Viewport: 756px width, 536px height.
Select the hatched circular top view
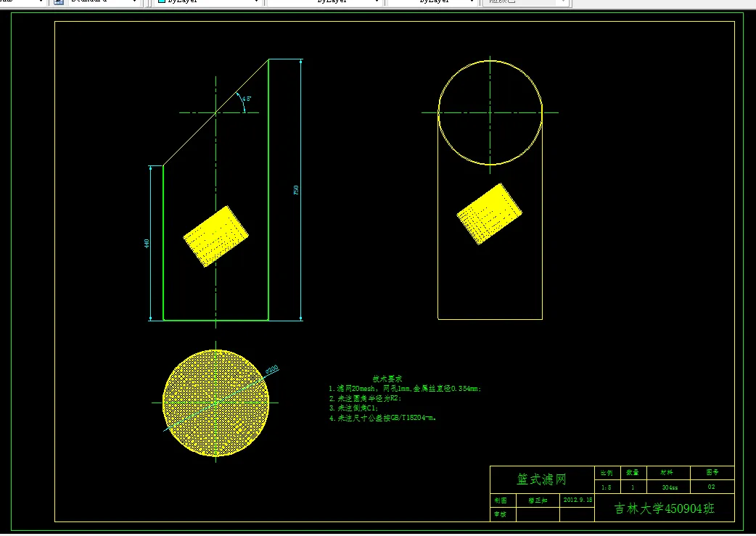point(215,403)
